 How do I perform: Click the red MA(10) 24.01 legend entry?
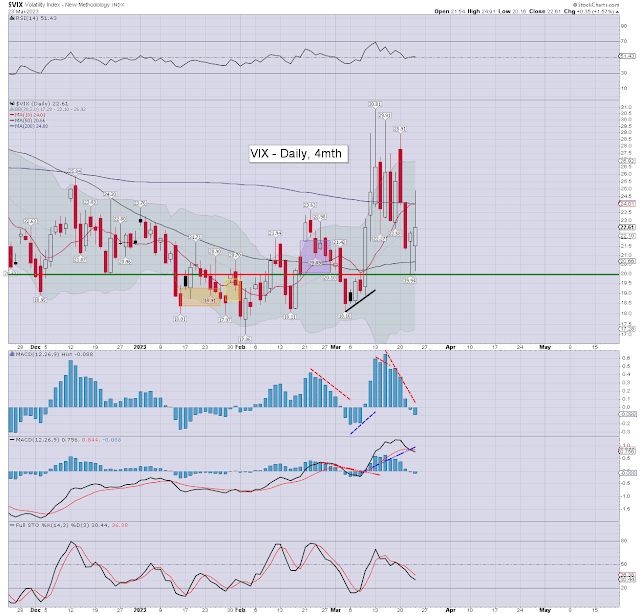(x=28, y=115)
